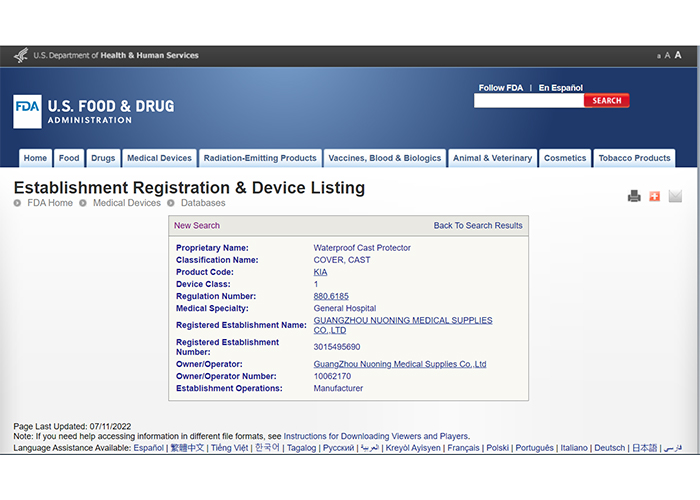The width and height of the screenshot is (700, 500).
Task: Click the HHS eagle logo
Action: [21, 55]
